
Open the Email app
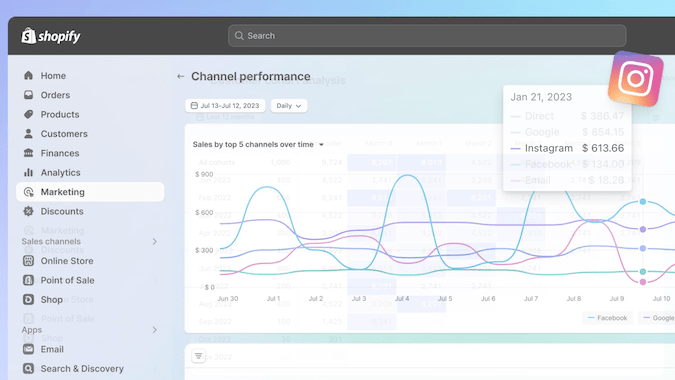coord(52,349)
